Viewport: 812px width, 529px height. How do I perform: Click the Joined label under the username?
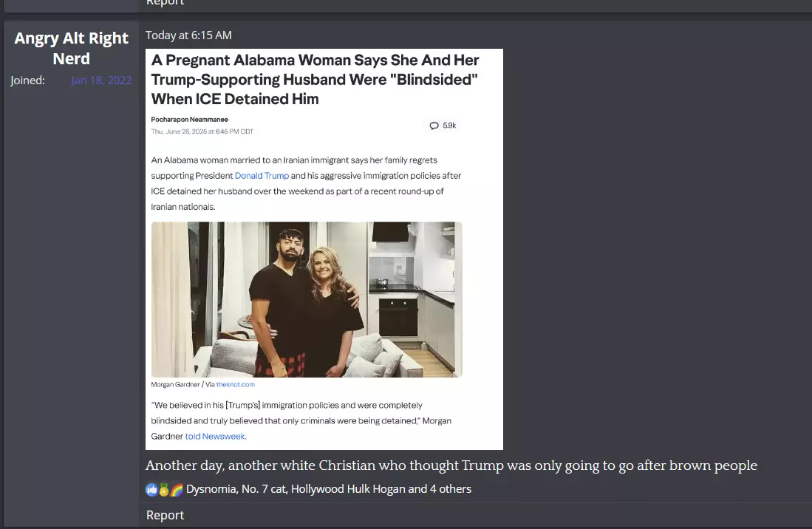[x=27, y=81]
